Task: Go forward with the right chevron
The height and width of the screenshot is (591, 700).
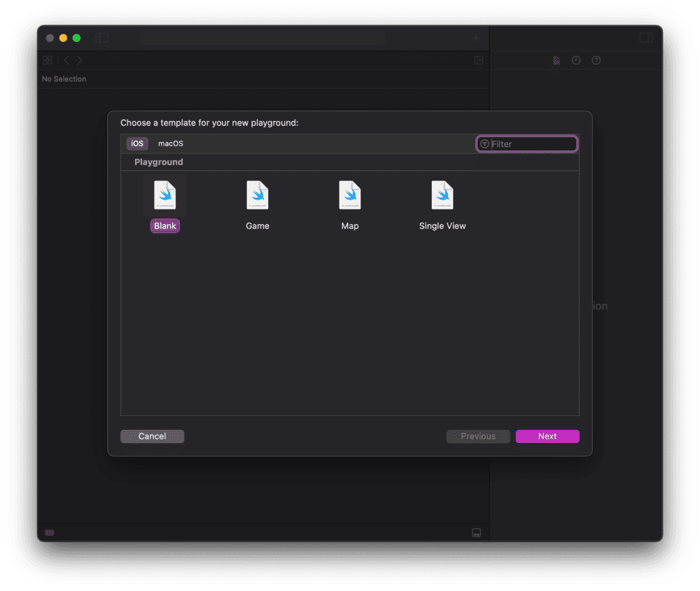Action: pyautogui.click(x=80, y=60)
